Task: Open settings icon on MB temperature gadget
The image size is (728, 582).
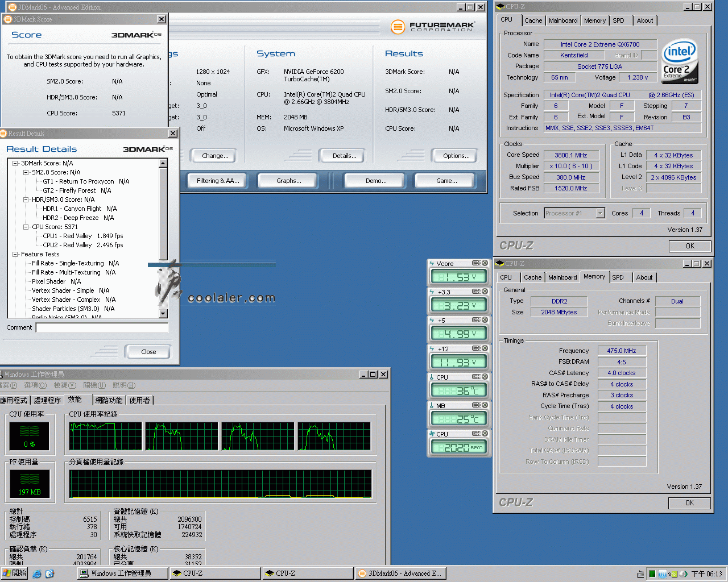Action: (x=476, y=405)
